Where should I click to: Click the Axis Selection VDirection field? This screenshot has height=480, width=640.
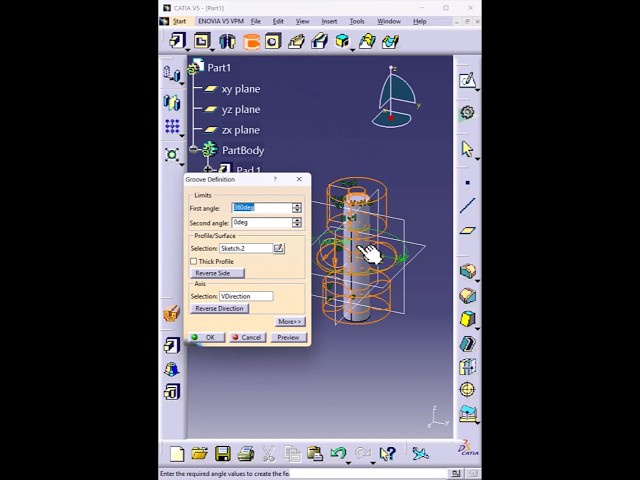tap(246, 296)
